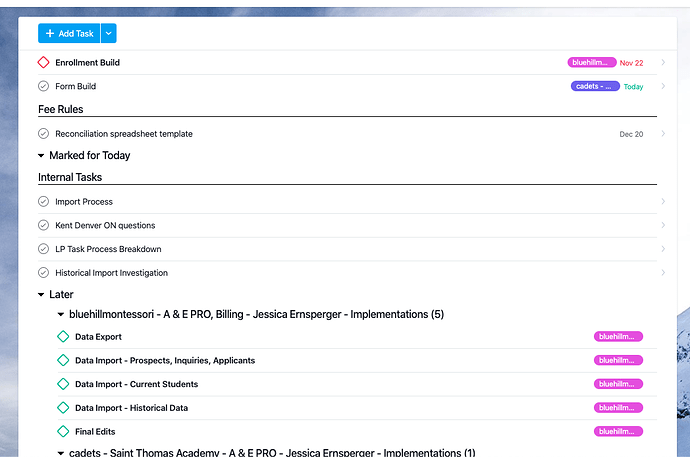Toggle Data Import - Current Students milestone diamond
Image resolution: width=690 pixels, height=457 pixels.
[x=63, y=384]
